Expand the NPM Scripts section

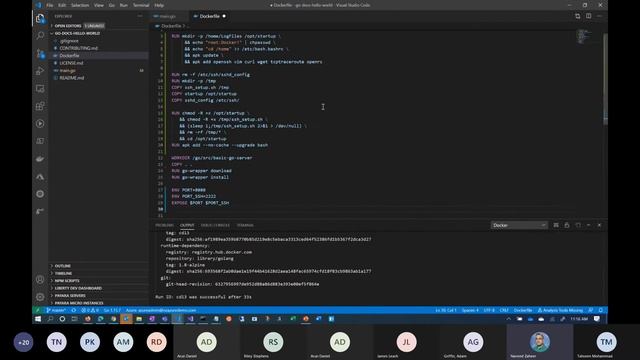tap(98, 281)
